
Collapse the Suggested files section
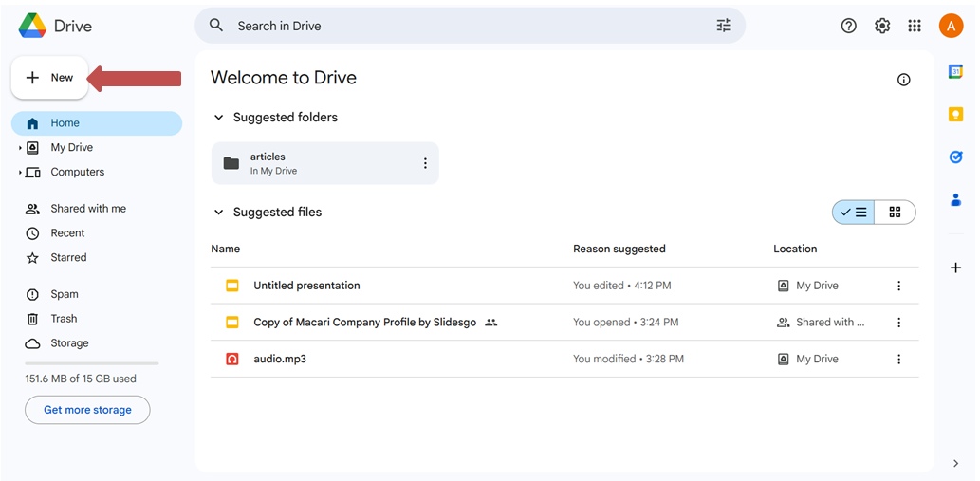[x=219, y=213]
